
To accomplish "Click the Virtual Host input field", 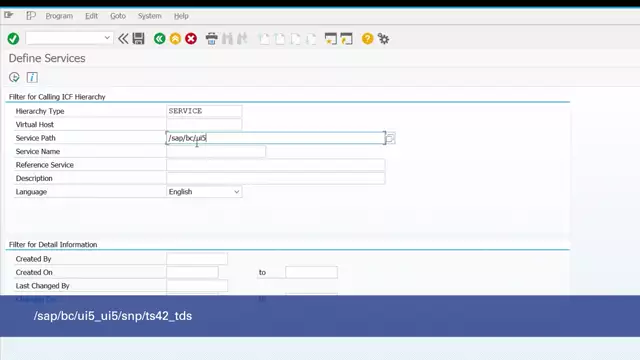I will (204, 124).
